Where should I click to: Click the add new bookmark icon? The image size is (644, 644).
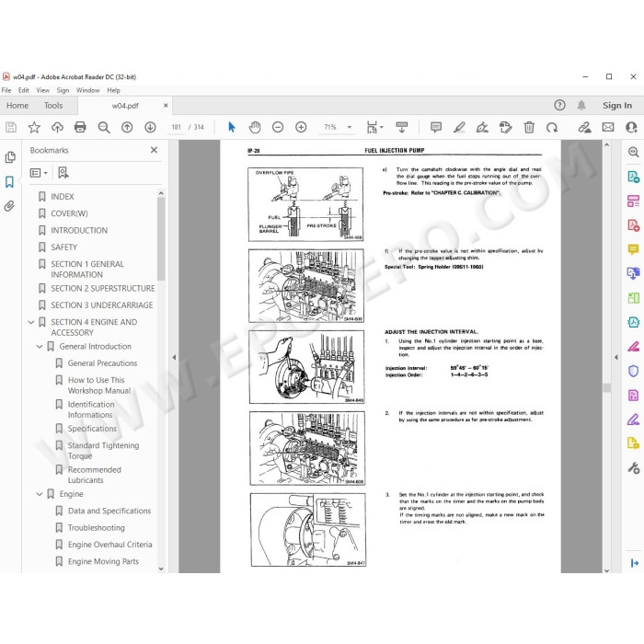coord(63,173)
